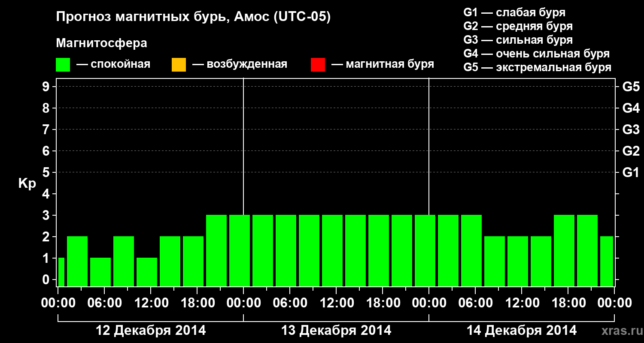
Task: Click the 'Kp' y-axis title
Action: [x=27, y=184]
